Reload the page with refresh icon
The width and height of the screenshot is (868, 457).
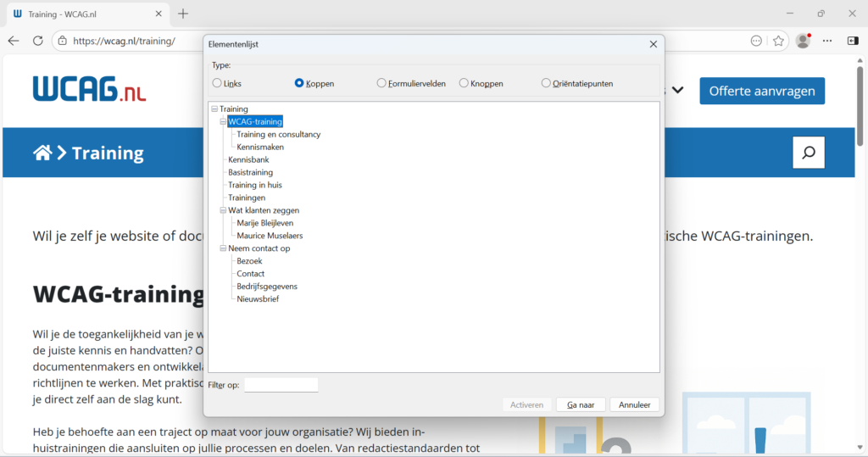pyautogui.click(x=37, y=41)
